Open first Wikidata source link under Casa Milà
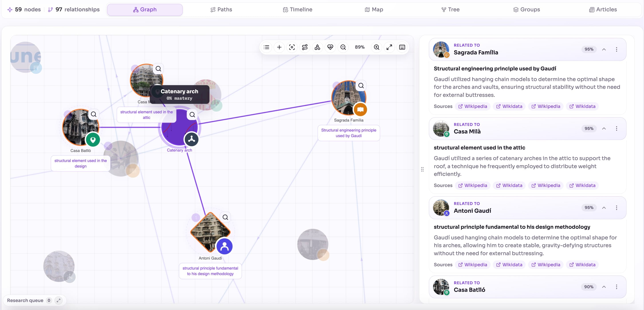The height and width of the screenshot is (310, 644). click(509, 186)
